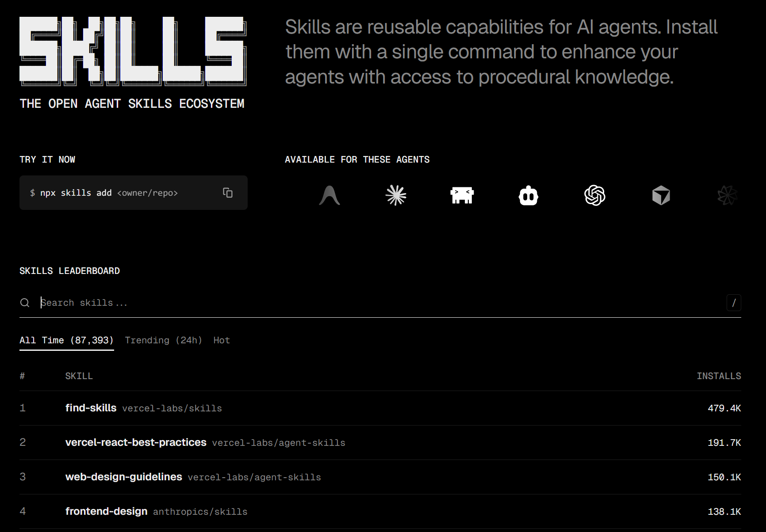Viewport: 766px width, 532px height.
Task: Select the Cursor cube agent icon
Action: click(x=661, y=195)
